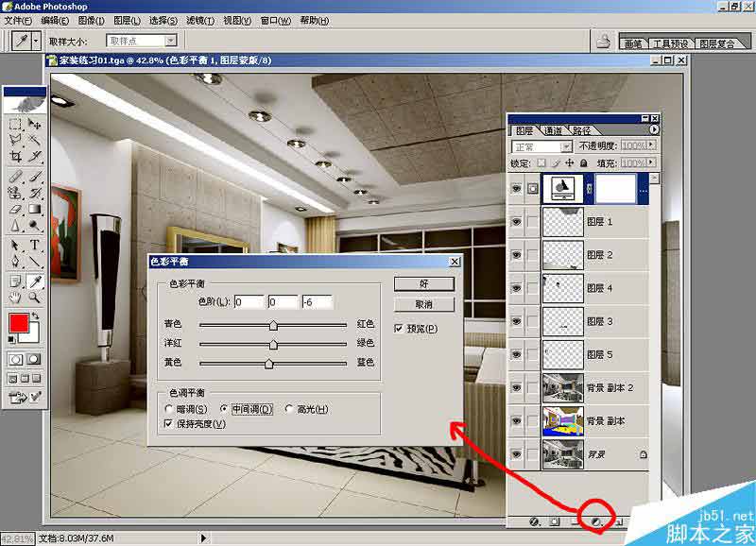Select the Line shape tool
The image size is (756, 546).
[34, 262]
